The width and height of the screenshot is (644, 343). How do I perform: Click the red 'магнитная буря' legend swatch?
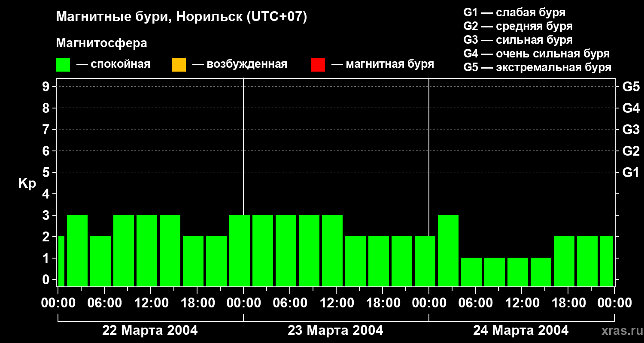coord(318,65)
